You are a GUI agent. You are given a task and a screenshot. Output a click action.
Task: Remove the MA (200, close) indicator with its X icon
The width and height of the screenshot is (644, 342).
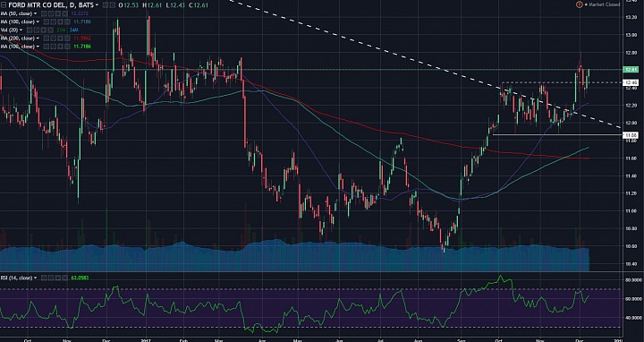(67, 38)
